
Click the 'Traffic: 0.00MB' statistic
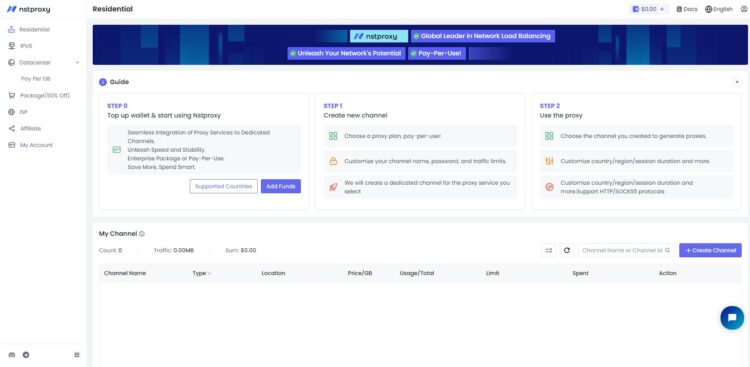coord(174,250)
